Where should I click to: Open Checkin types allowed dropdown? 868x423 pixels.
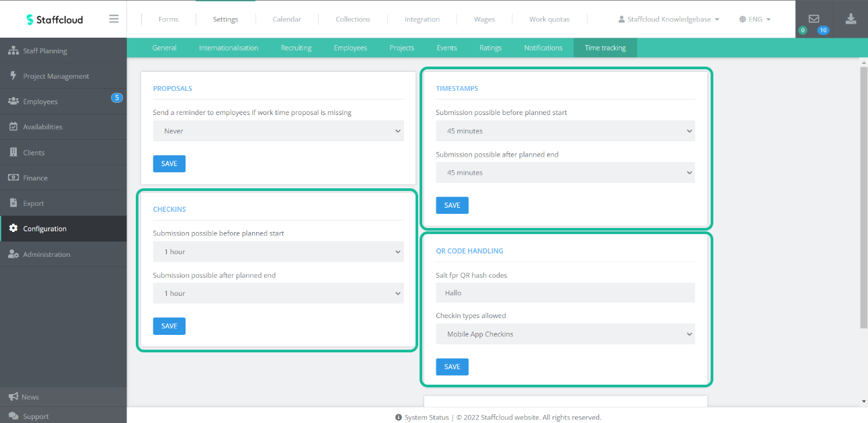(565, 334)
